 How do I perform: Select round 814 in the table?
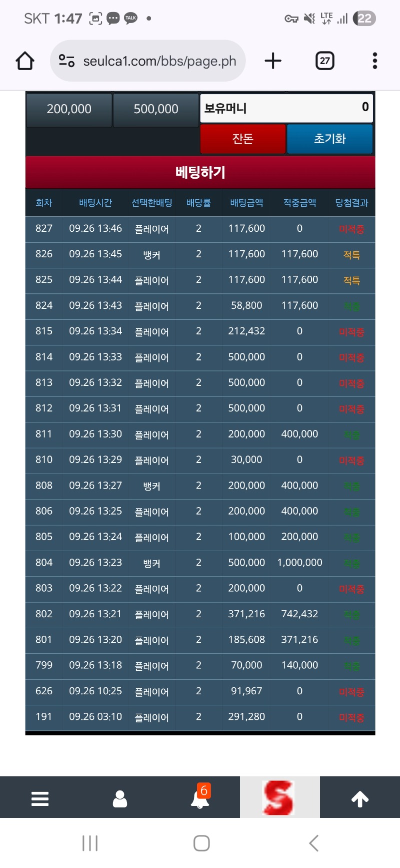point(44,357)
